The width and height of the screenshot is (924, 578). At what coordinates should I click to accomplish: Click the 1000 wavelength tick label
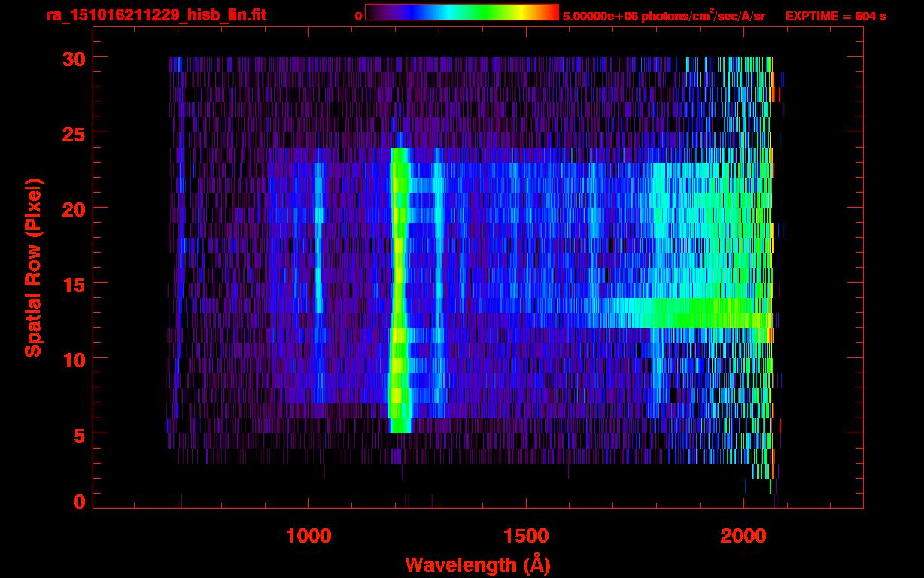[308, 535]
